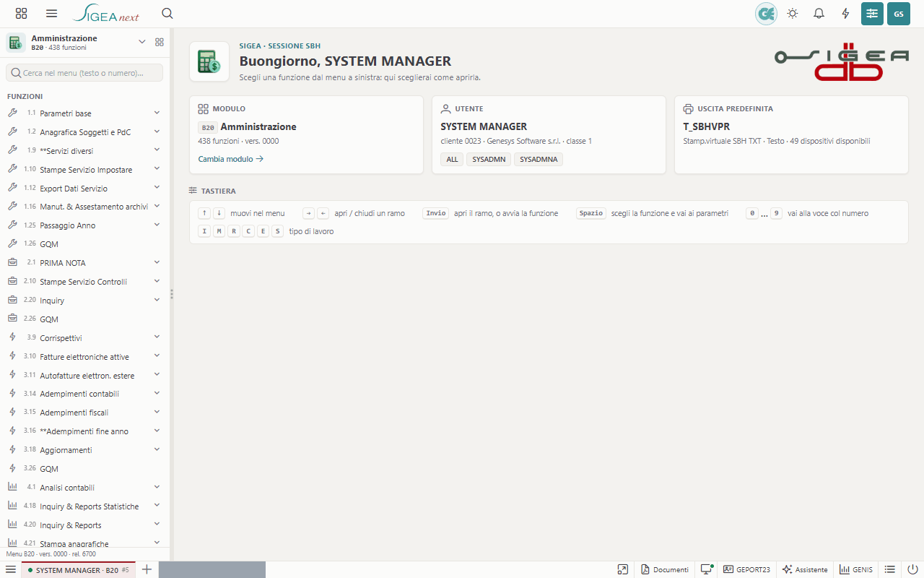Screen dimensions: 924x578
Task: Focus the Cerca nel menu search field
Action: (84, 73)
